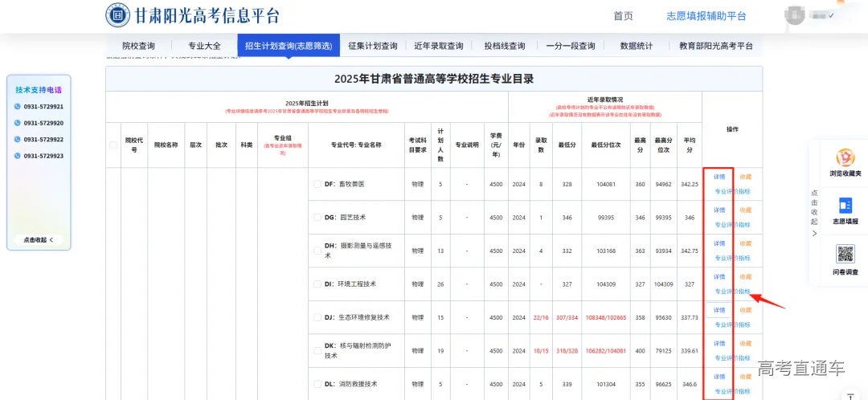Click phone icon beside 0931-5729922
This screenshot has width=868, height=400.
[x=18, y=140]
